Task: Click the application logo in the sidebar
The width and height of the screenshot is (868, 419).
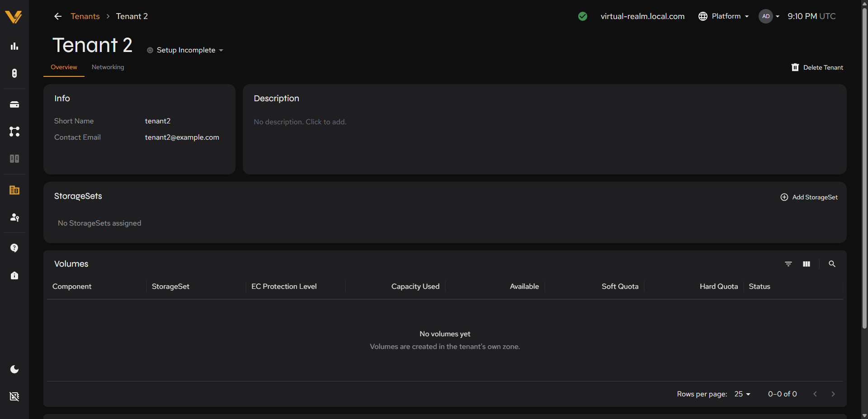Action: (x=14, y=17)
